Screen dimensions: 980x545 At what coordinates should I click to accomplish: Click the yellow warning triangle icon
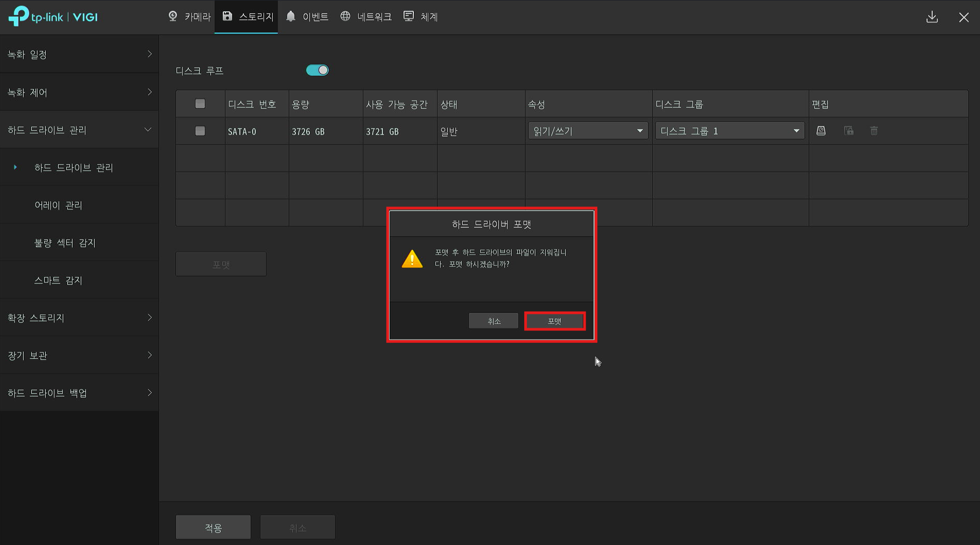pos(412,259)
